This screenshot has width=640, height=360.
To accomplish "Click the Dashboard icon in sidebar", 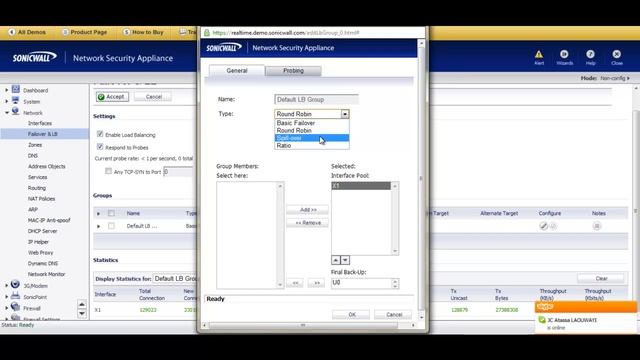I will point(16,89).
